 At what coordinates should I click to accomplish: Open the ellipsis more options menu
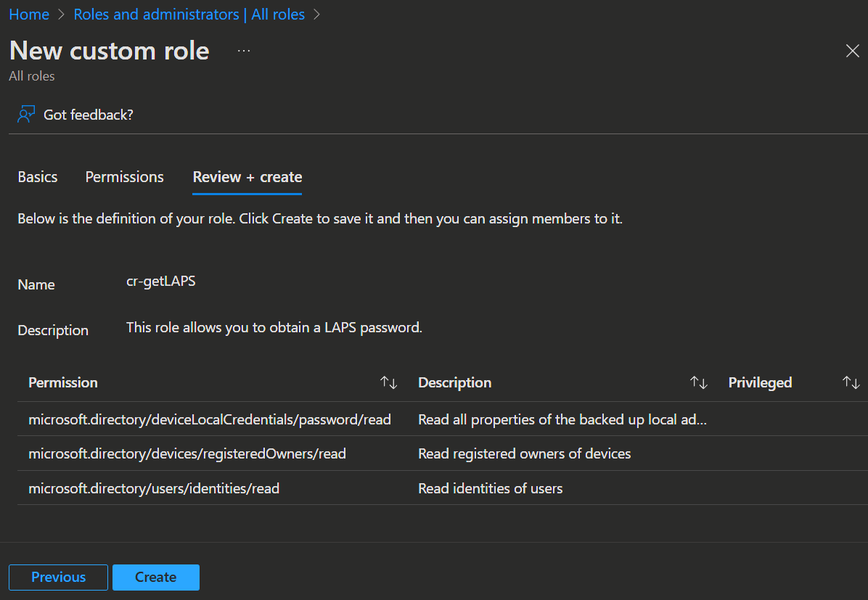click(x=244, y=51)
